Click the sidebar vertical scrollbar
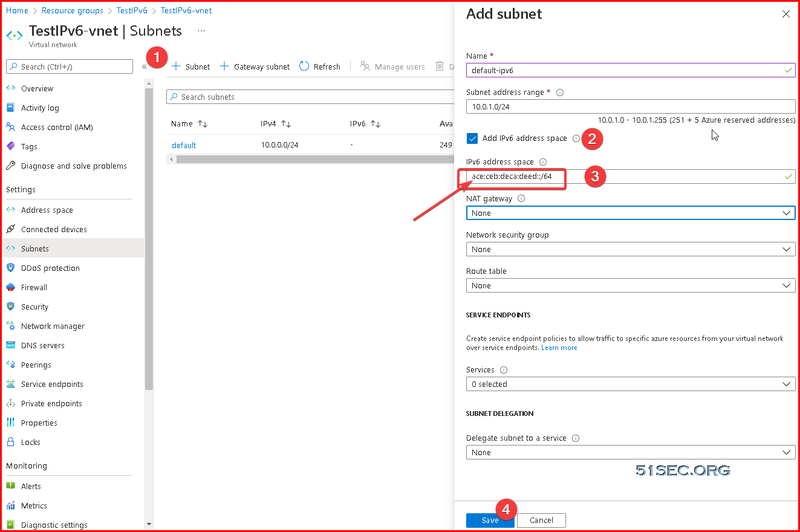 coord(149,239)
